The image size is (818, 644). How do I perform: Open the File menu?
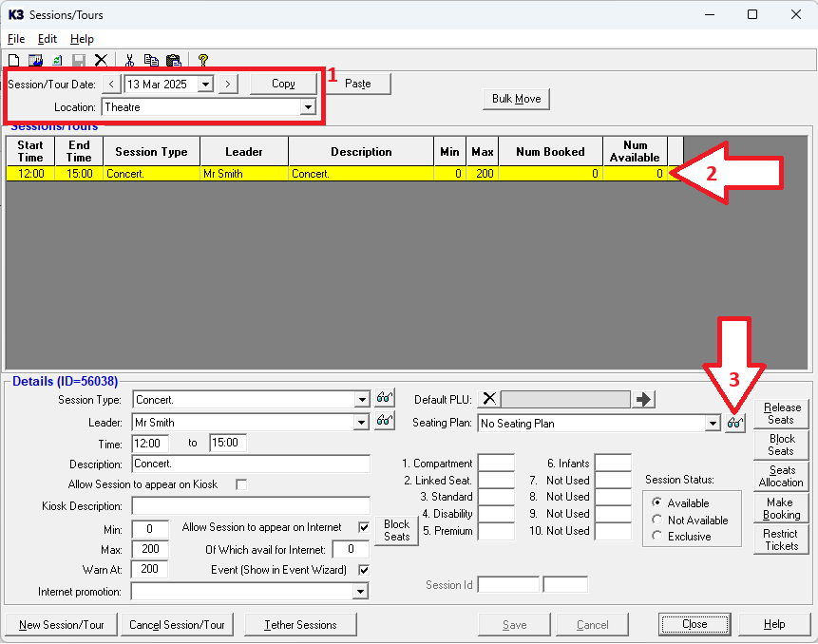point(16,39)
